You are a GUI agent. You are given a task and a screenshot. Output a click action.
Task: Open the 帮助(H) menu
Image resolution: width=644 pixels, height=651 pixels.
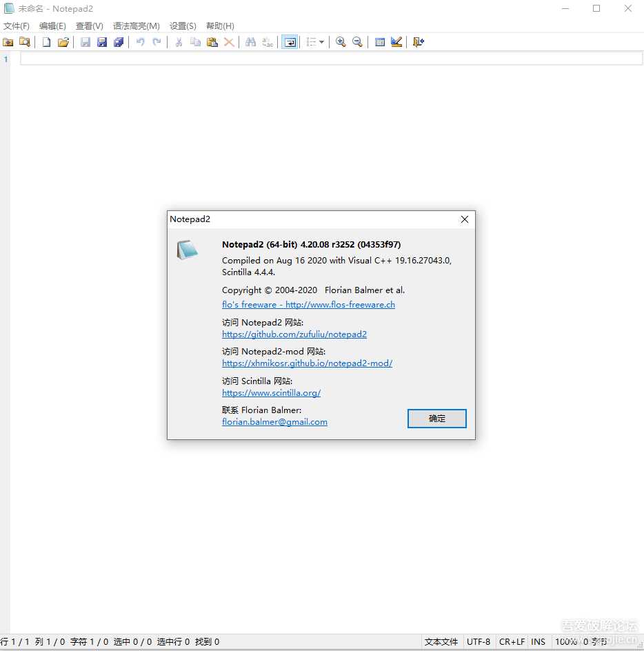click(220, 26)
